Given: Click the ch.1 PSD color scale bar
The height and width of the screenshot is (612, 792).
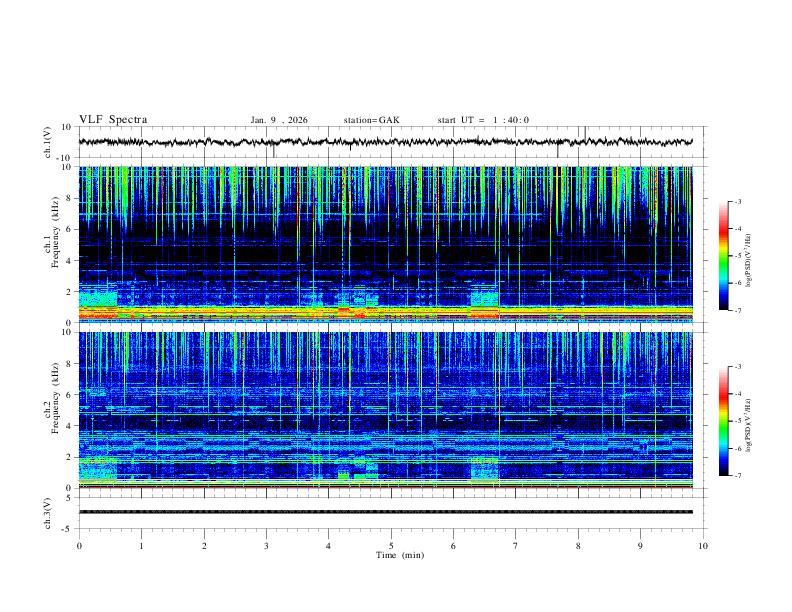Looking at the screenshot, I should click(x=723, y=256).
